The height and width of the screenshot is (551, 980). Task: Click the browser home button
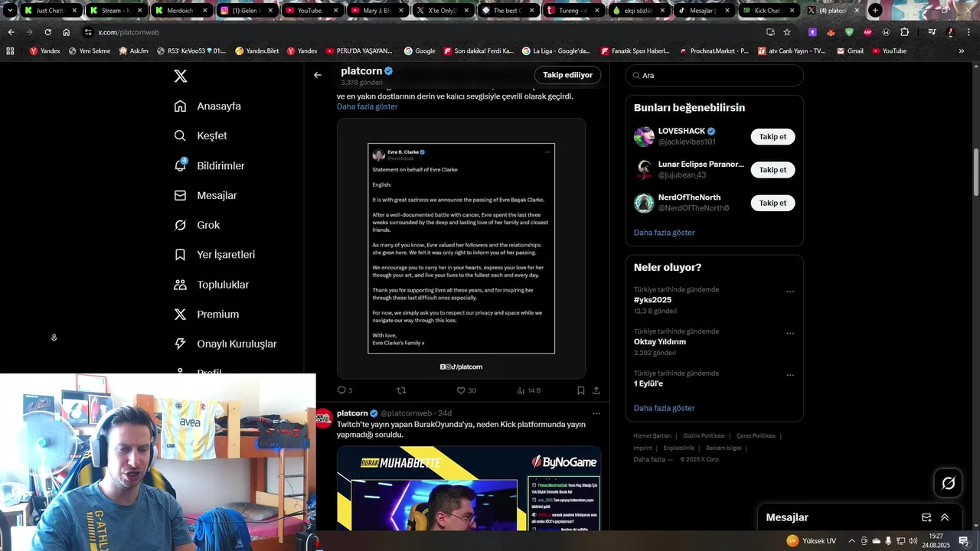tap(67, 32)
